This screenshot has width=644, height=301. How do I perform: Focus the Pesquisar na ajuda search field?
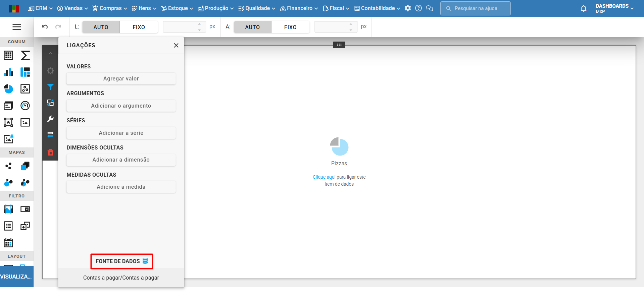point(476,8)
